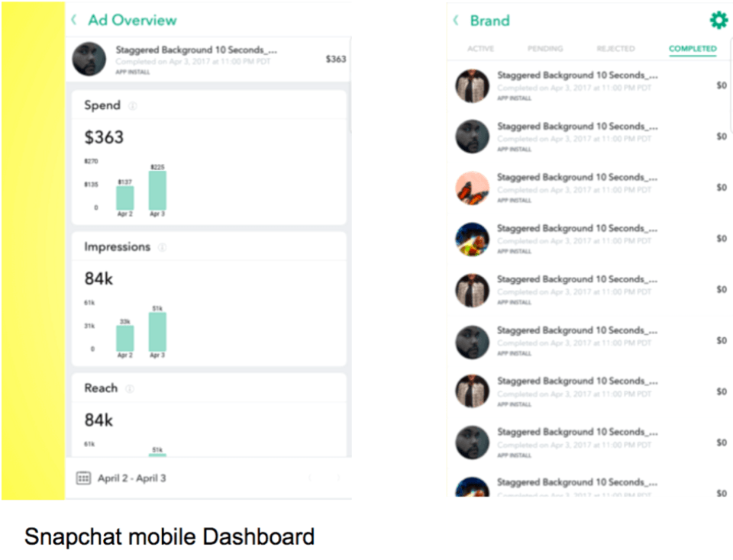The height and width of the screenshot is (560, 733).
Task: Open Brand settings gear icon
Action: 718,21
